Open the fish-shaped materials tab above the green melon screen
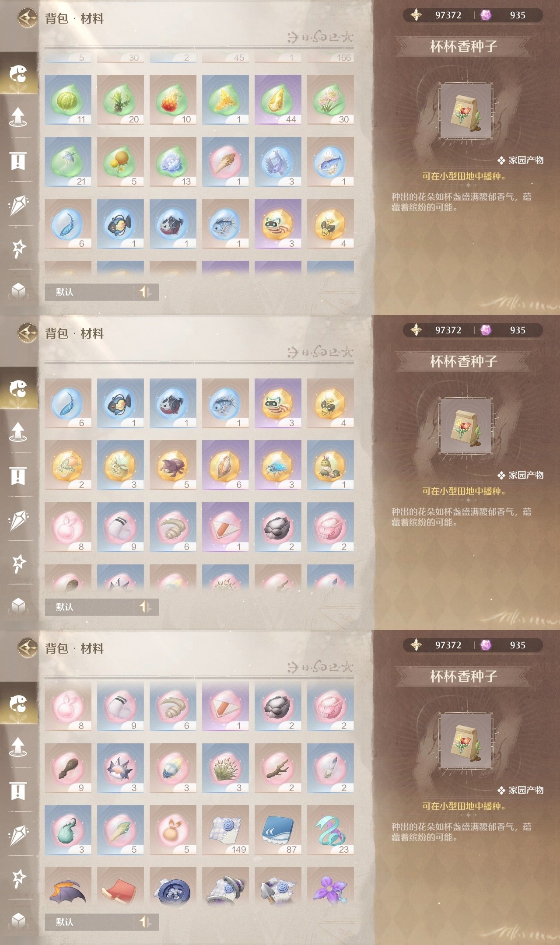560x945 pixels. (18, 73)
